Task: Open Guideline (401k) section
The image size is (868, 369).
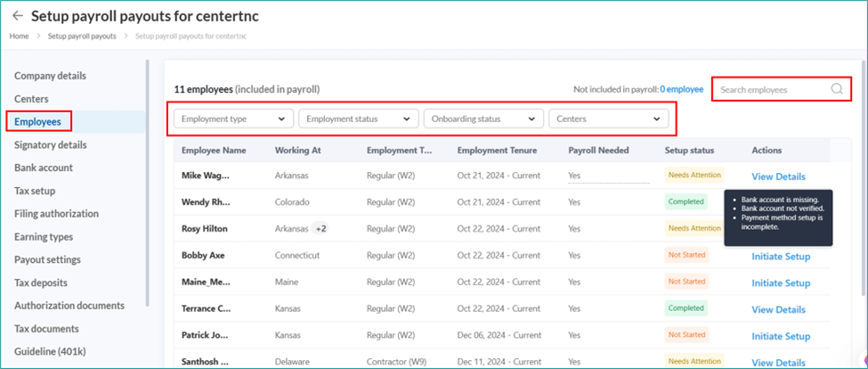Action: [50, 352]
